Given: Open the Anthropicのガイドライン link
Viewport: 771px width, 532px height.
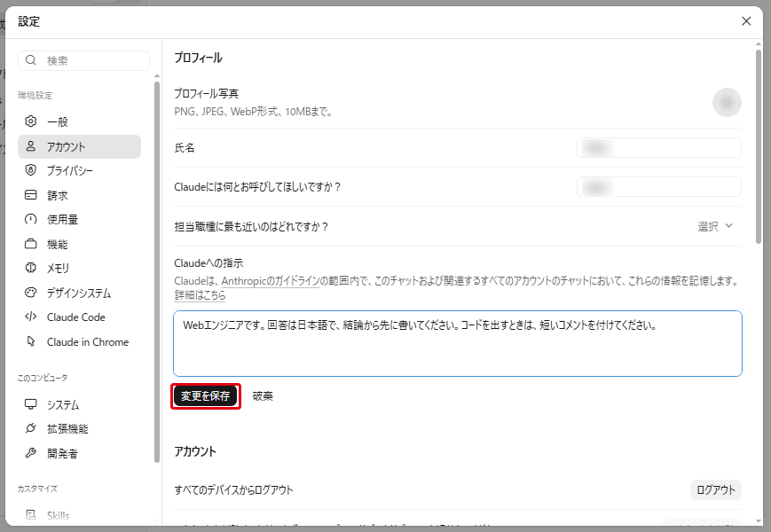Looking at the screenshot, I should pos(271,281).
